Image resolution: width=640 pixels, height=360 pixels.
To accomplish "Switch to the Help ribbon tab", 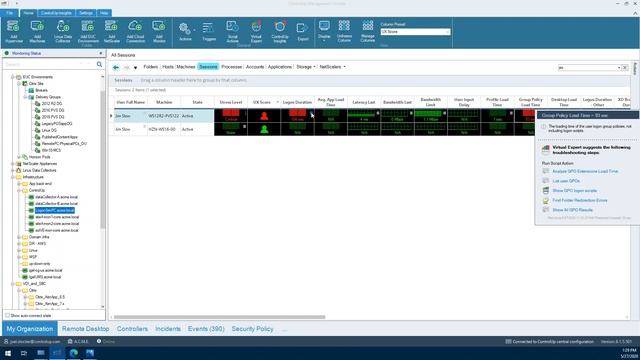I will 104,13.
